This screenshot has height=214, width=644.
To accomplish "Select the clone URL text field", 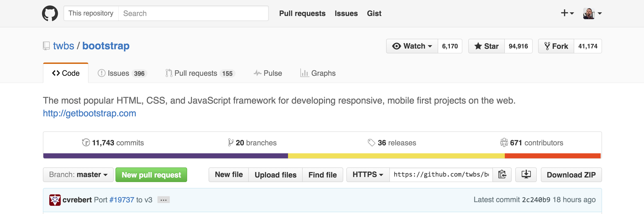I will (441, 175).
